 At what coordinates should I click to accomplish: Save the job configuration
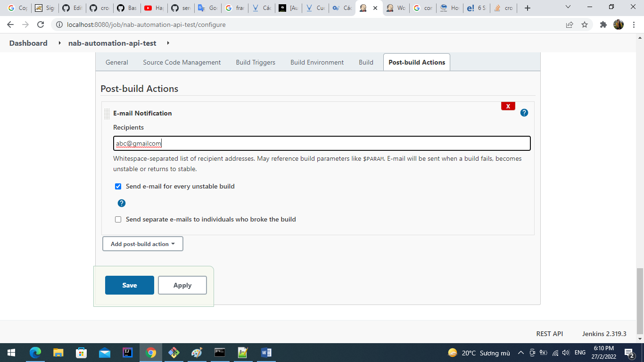(x=130, y=285)
